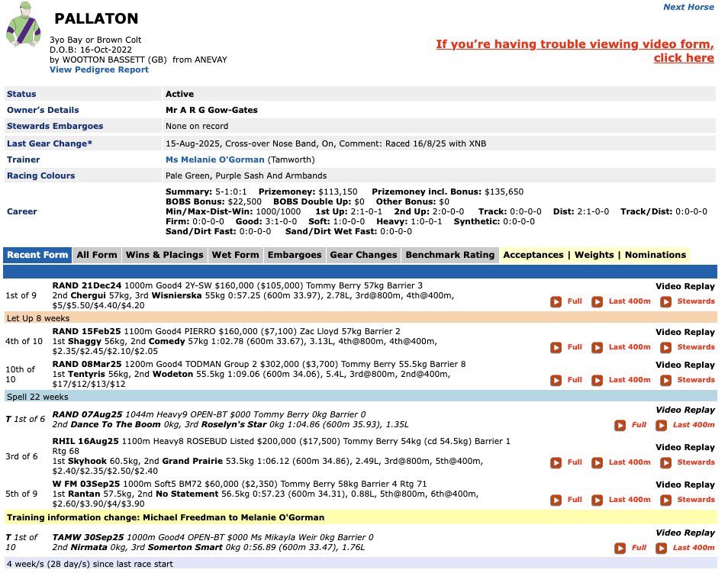Click 'Last 400m' text for RAND 15Feb25
728x573 pixels.
(x=629, y=347)
